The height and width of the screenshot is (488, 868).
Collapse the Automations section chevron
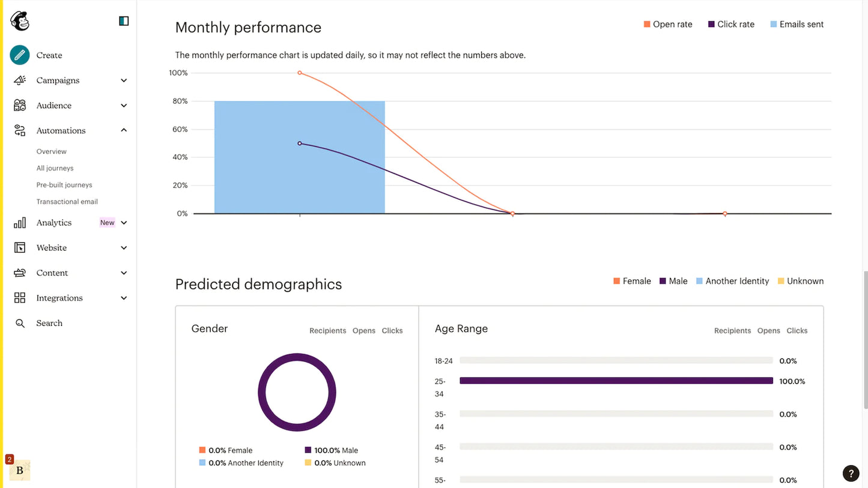[124, 130]
